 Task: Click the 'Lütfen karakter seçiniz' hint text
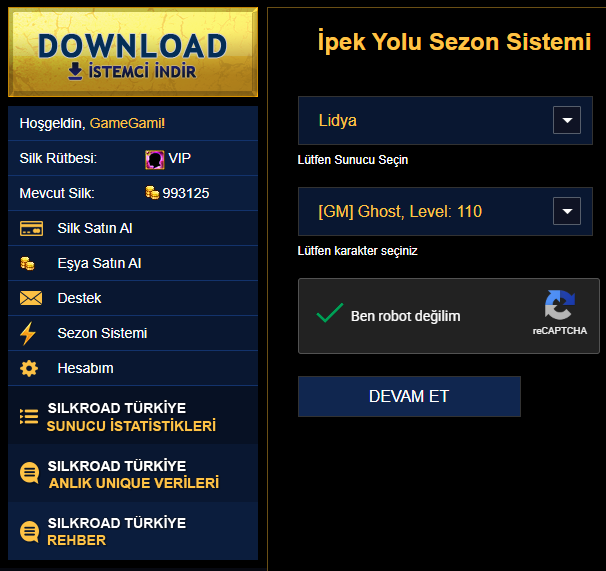pyautogui.click(x=357, y=251)
